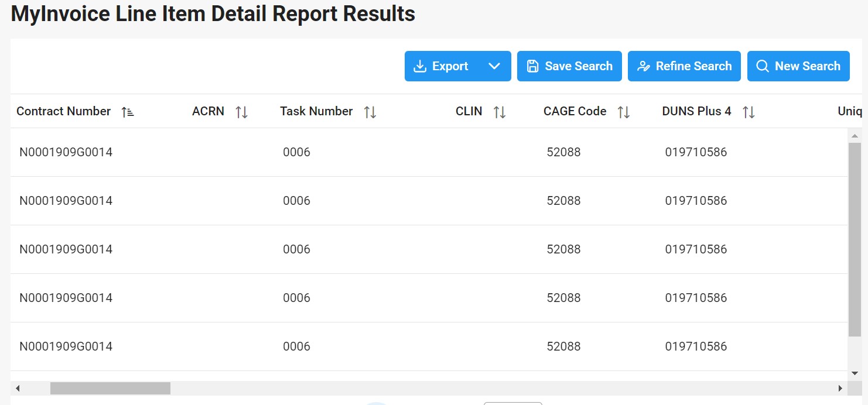Click the Contract Number header text
This screenshot has height=405, width=868.
click(63, 111)
